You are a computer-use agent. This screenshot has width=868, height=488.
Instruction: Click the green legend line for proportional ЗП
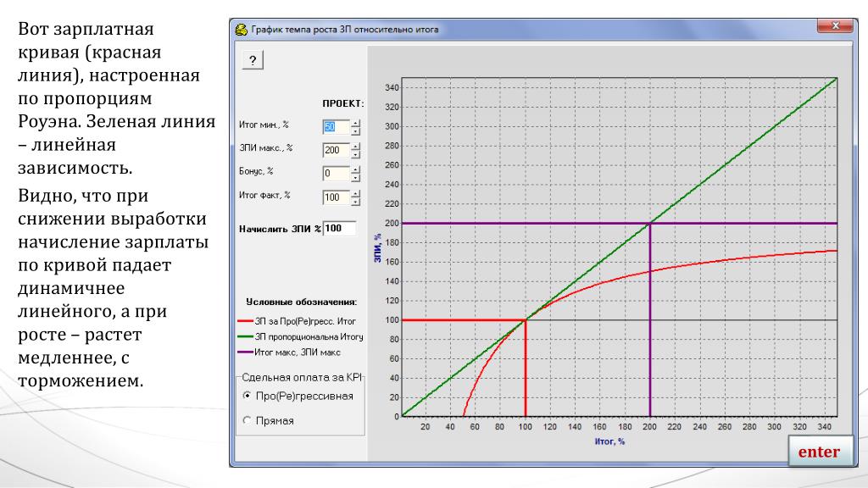[245, 338]
